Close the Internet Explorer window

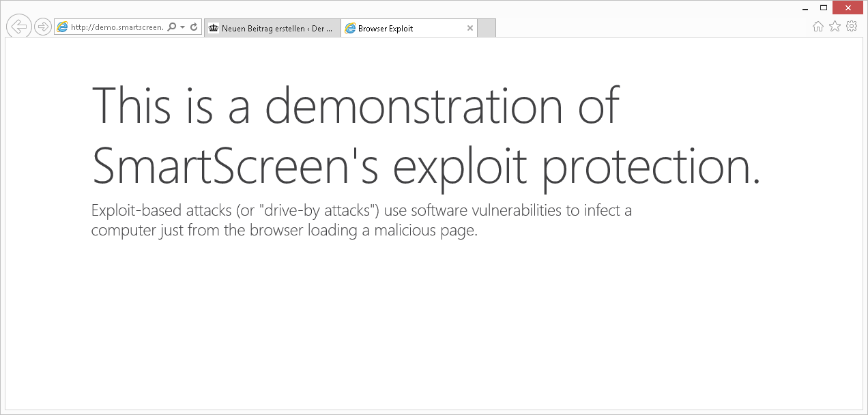pyautogui.click(x=848, y=8)
